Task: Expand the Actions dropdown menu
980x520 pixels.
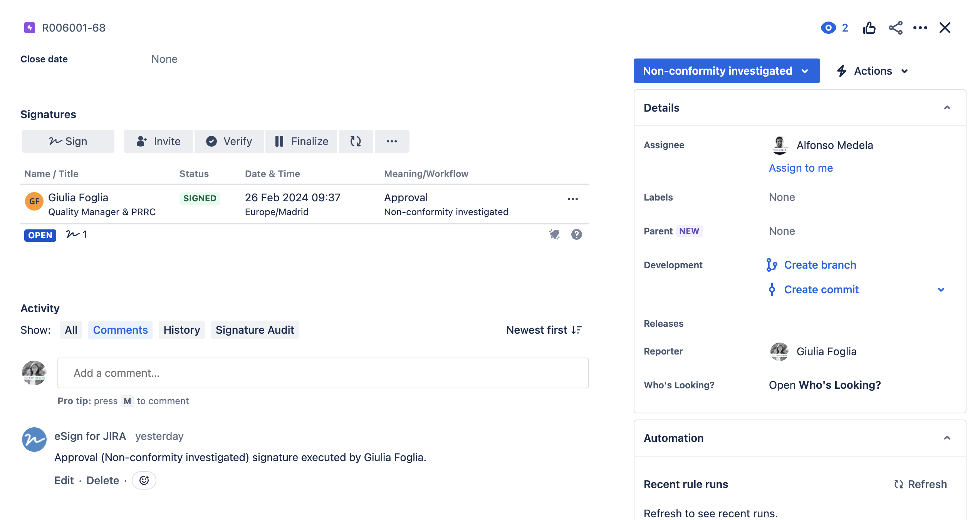Action: click(x=873, y=71)
